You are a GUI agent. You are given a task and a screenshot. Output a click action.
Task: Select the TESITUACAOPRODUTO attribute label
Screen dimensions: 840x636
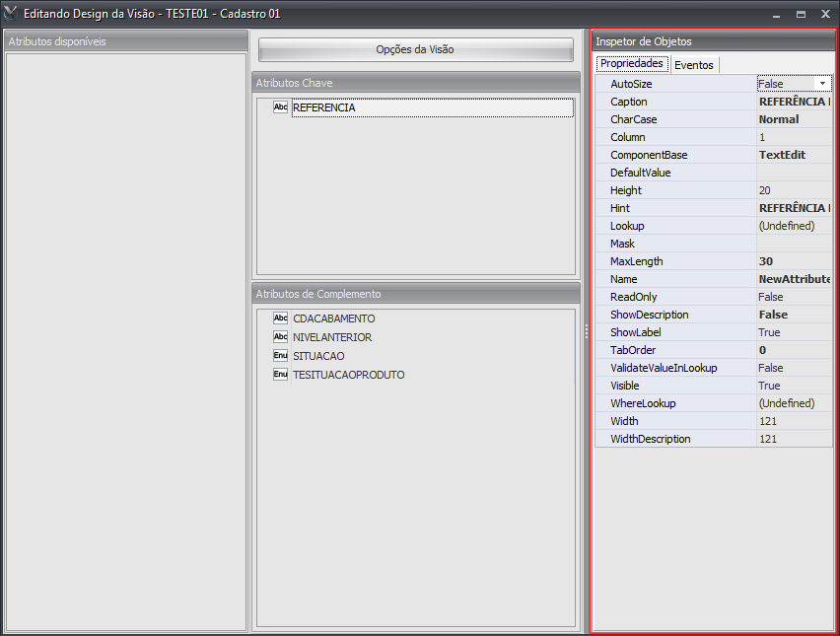348,375
